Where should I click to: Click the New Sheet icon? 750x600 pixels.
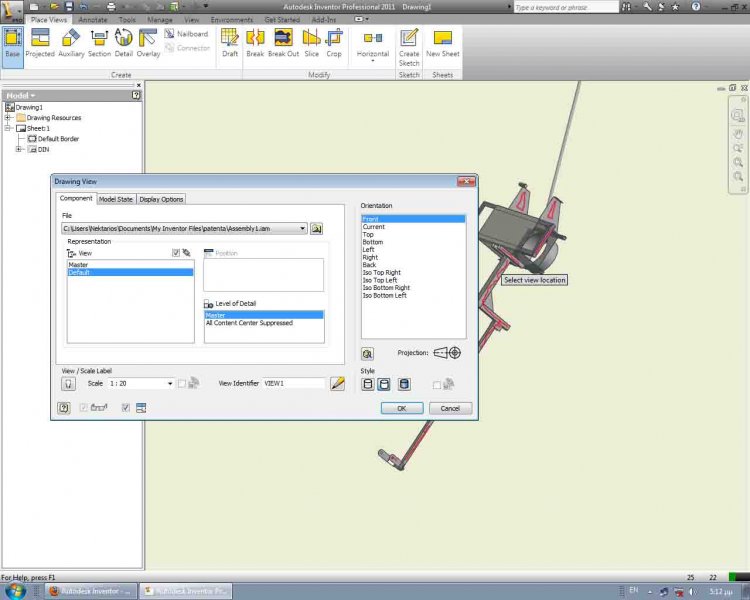[x=442, y=42]
